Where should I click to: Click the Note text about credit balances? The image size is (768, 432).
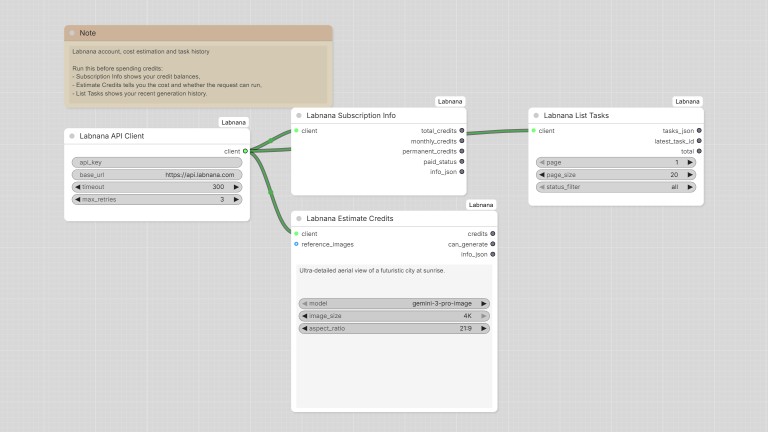coord(136,77)
